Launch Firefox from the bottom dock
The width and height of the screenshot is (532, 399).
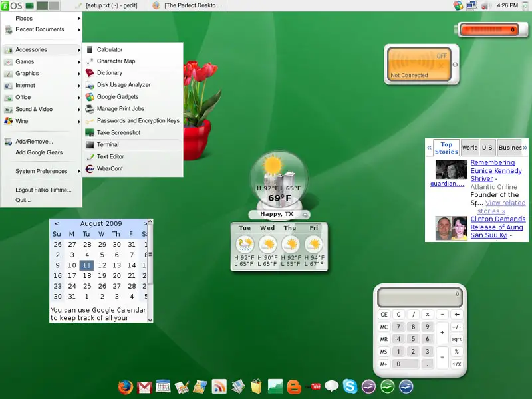pyautogui.click(x=125, y=387)
